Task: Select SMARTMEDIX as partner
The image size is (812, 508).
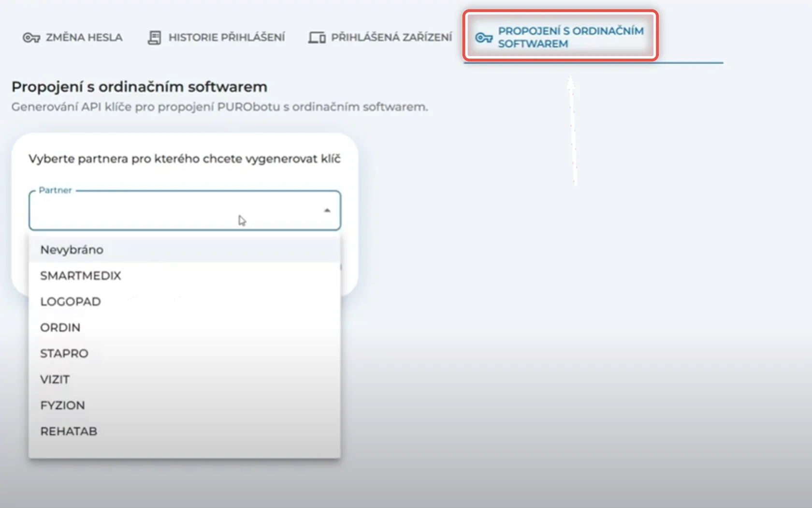Action: [x=185, y=276]
